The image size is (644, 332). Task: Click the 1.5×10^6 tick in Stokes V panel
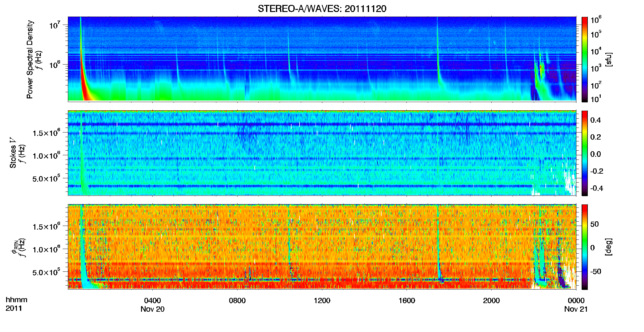click(46, 133)
